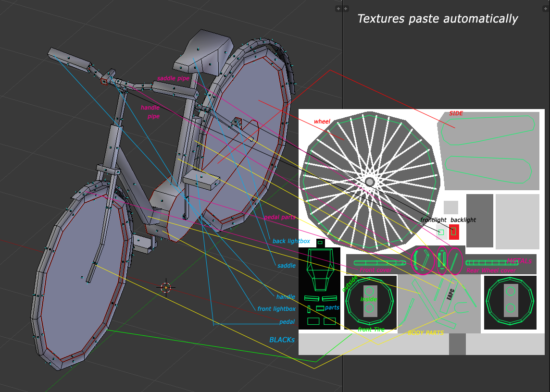Click the 'Front cover' label
550x392 pixels.
pyautogui.click(x=375, y=270)
